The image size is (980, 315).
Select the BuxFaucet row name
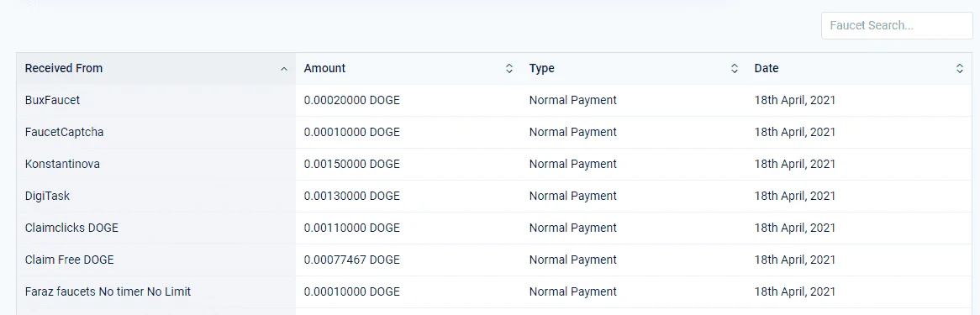click(x=52, y=100)
